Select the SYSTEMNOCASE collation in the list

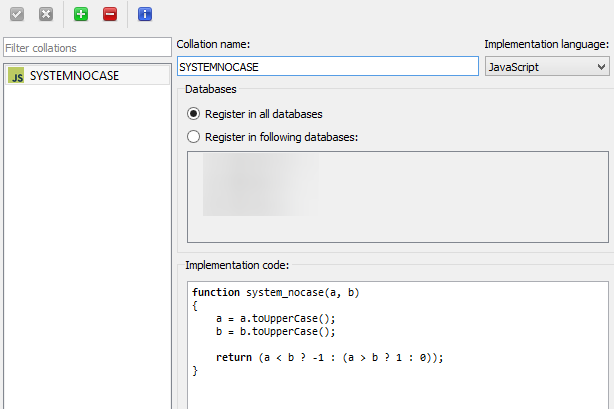(75, 75)
